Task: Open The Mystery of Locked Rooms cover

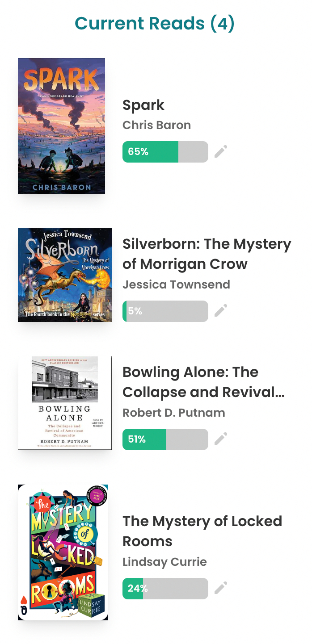Action: (x=63, y=552)
